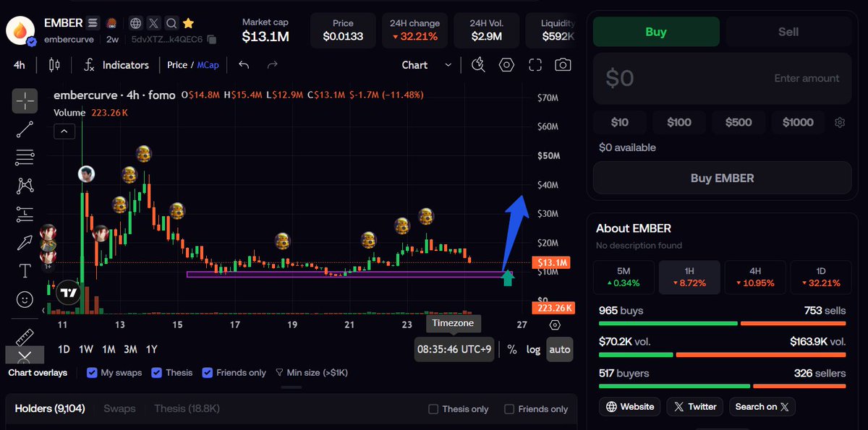Click the magnifier search icon in header
The image size is (868, 430).
(171, 23)
